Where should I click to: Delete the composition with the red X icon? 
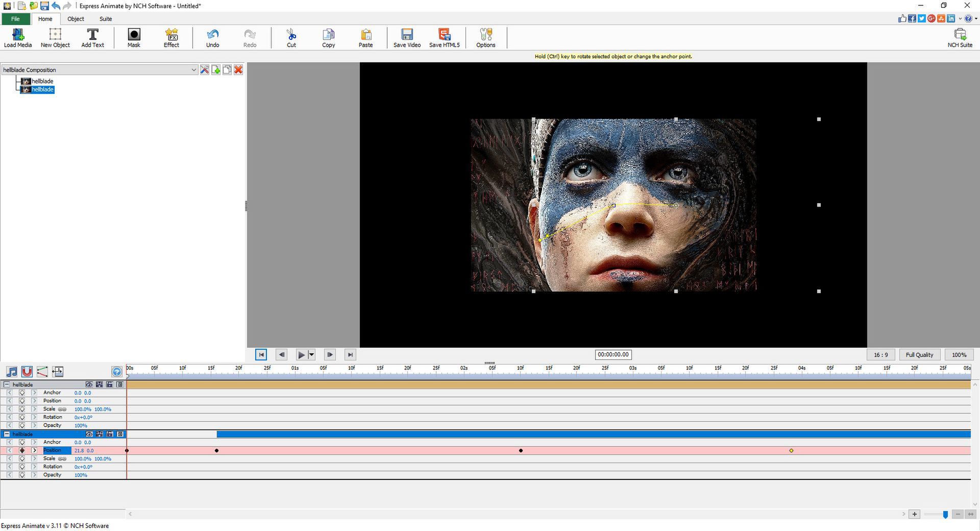coord(238,69)
